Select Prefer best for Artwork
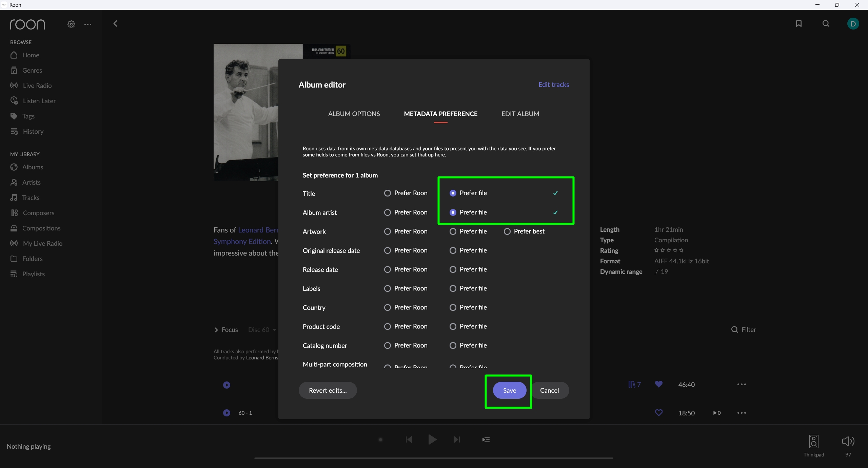Image resolution: width=868 pixels, height=468 pixels. 507,231
